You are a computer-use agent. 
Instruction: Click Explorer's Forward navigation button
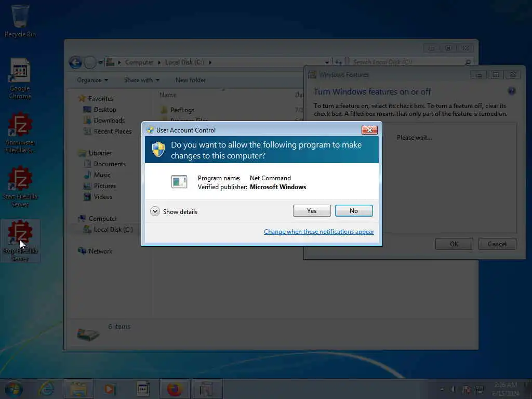click(x=90, y=62)
